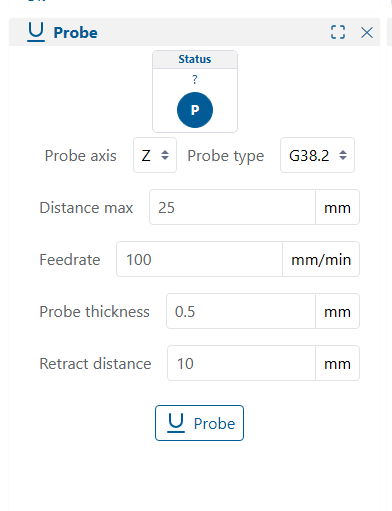The height and width of the screenshot is (511, 392).
Task: Click the Retract distance field showing 10
Action: tap(241, 363)
